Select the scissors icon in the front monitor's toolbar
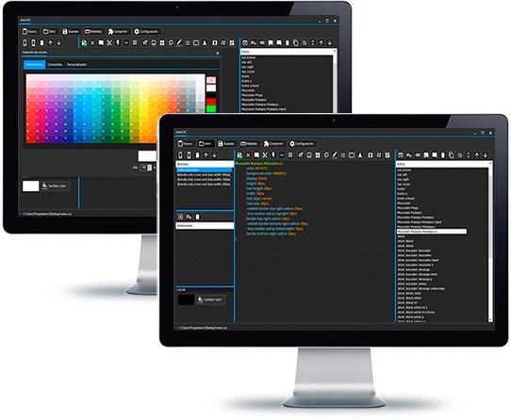This screenshot has width=511, height=420. pyautogui.click(x=265, y=155)
